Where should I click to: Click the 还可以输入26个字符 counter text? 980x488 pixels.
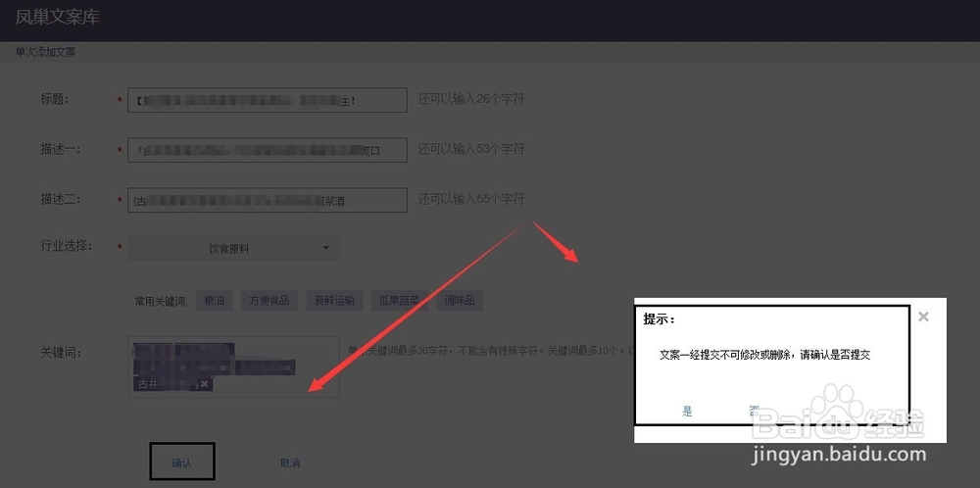[471, 99]
